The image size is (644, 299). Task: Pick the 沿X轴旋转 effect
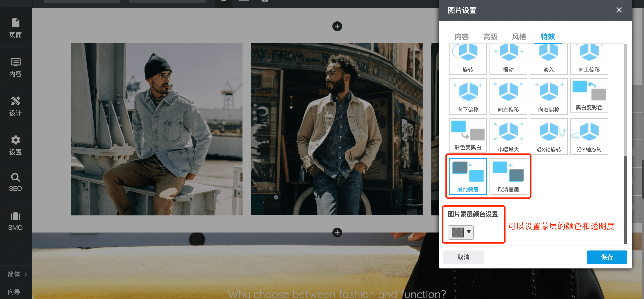click(549, 136)
